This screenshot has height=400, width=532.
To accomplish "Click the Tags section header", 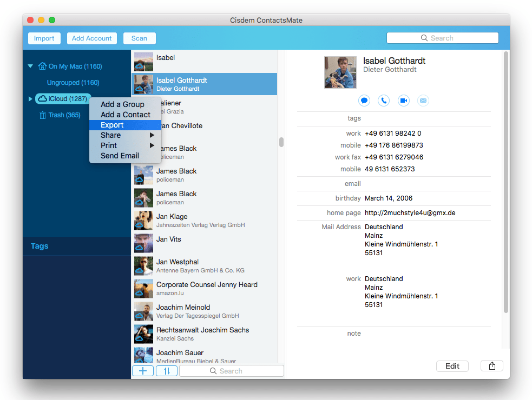I will point(40,246).
